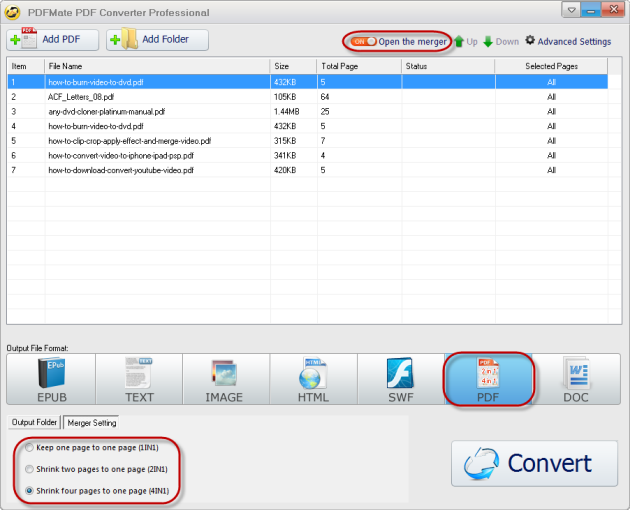Click the File Name column header
This screenshot has width=630, height=510.
pyautogui.click(x=157, y=66)
